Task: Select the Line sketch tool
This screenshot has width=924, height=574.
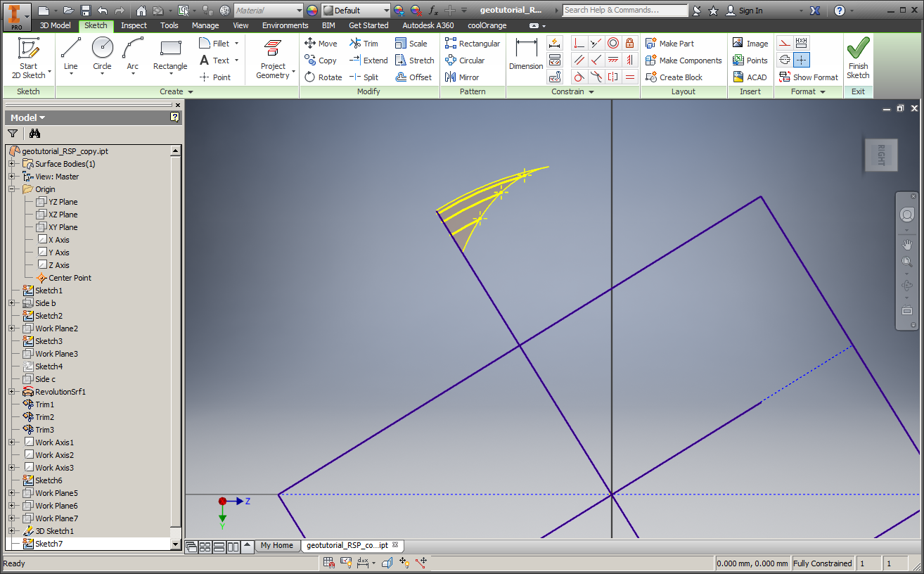Action: tap(71, 56)
